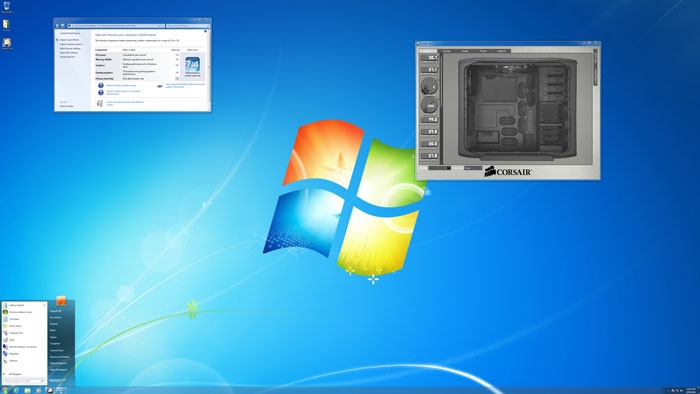Open Magnifier from the Start menu
The height and width of the screenshot is (394, 700).
(13, 353)
